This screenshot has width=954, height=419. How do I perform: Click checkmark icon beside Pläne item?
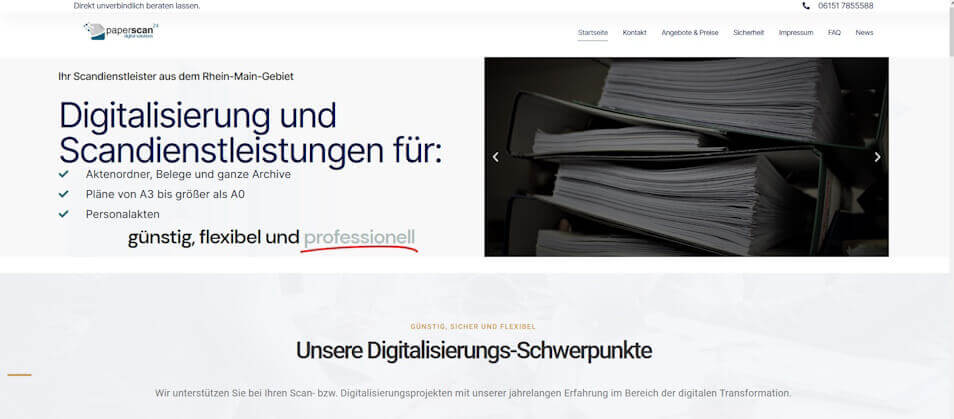[63, 194]
